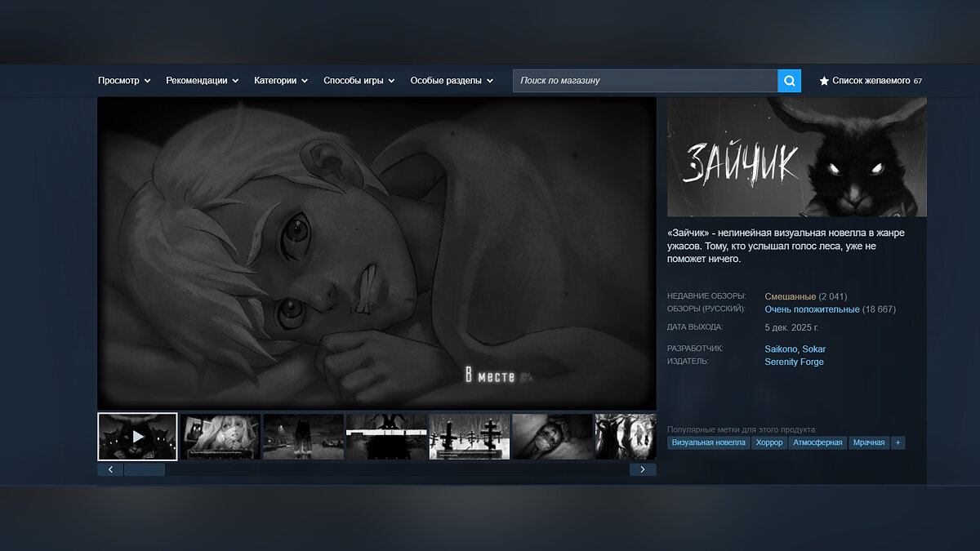Select the graveyard crosses screenshot thumbnail
Screen dimensions: 980x551
pos(470,437)
